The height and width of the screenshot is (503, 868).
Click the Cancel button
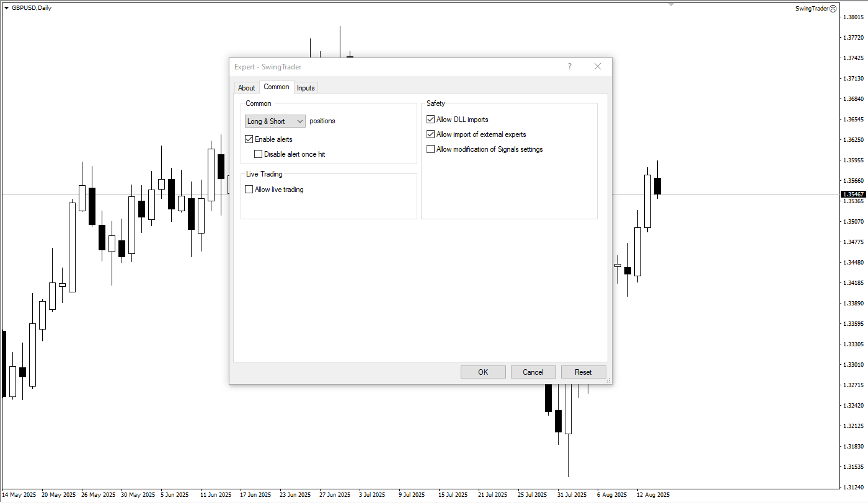(x=533, y=372)
